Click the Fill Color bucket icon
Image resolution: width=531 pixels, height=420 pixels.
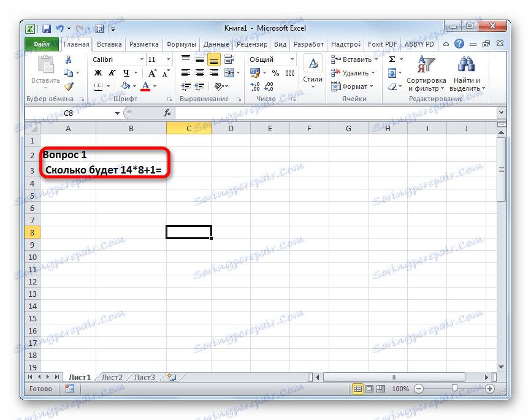click(126, 86)
